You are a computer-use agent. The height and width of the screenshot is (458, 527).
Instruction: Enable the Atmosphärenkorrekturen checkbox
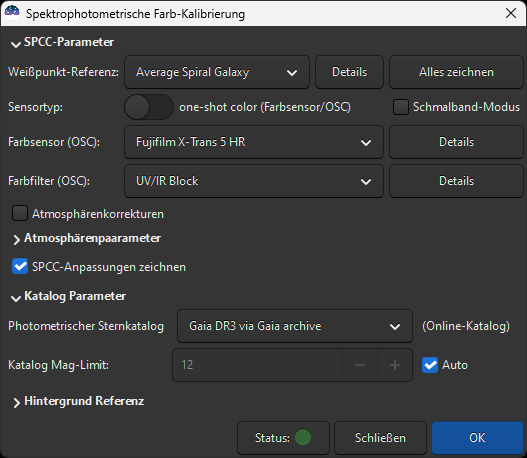(x=20, y=213)
